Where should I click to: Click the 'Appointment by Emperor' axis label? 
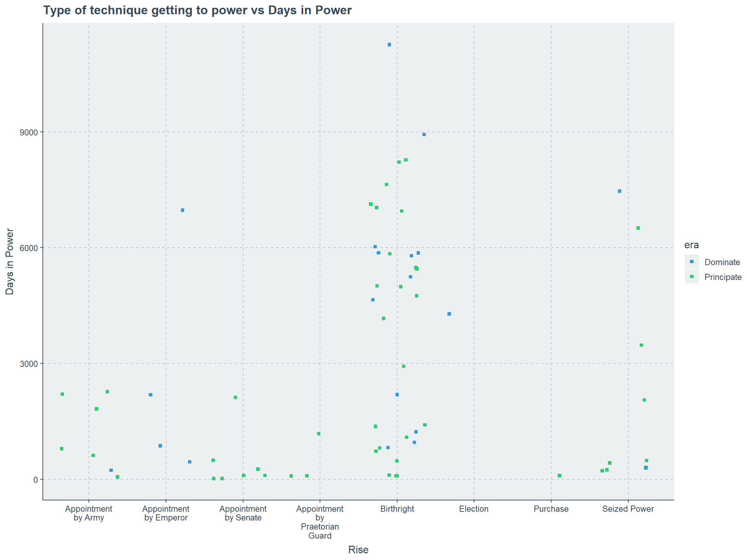166,513
